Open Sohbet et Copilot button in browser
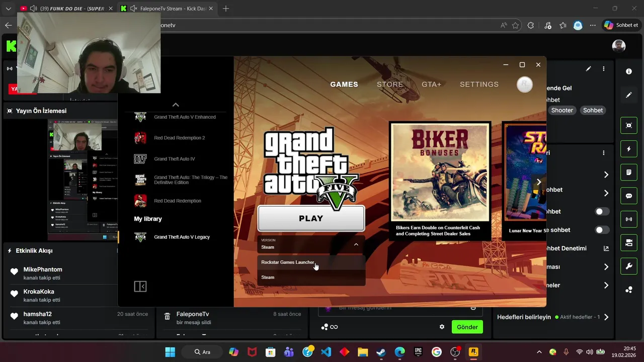This screenshot has height=362, width=644. click(621, 25)
